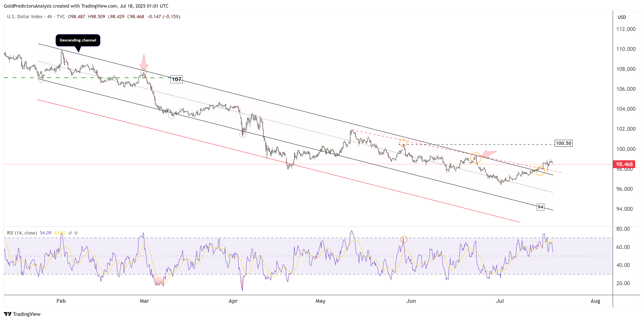Click the USD currency label
Screen dimensions: 644x321
[x=621, y=17]
